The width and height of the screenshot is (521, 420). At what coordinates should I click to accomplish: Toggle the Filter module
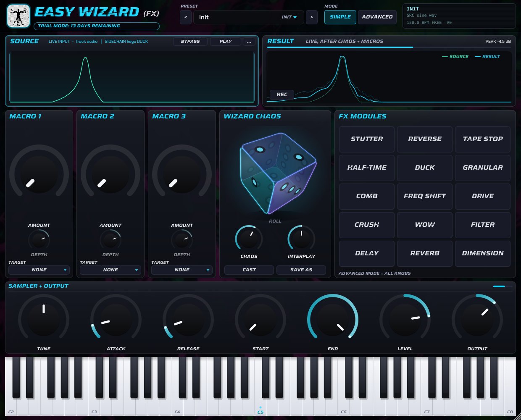click(483, 225)
